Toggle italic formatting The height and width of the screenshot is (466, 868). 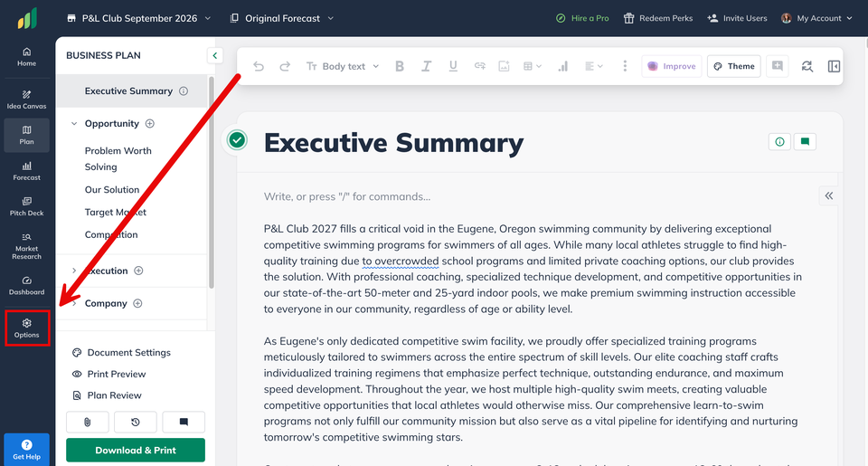(x=426, y=66)
